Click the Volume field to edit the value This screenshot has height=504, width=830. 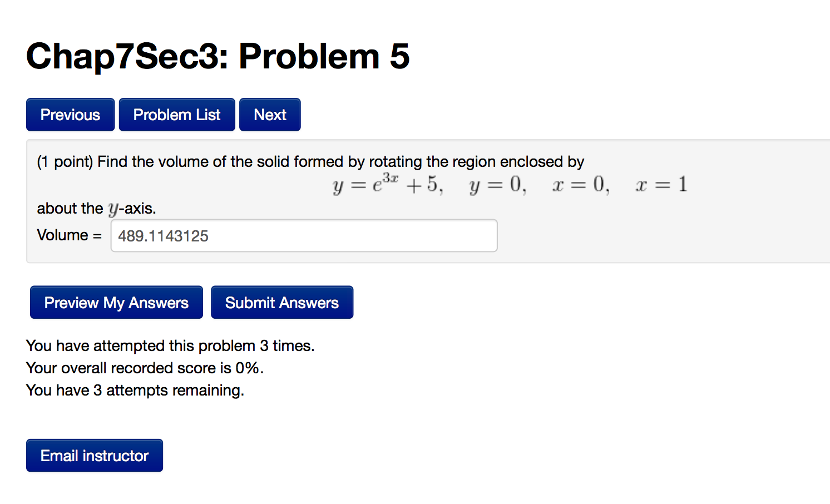pos(304,235)
